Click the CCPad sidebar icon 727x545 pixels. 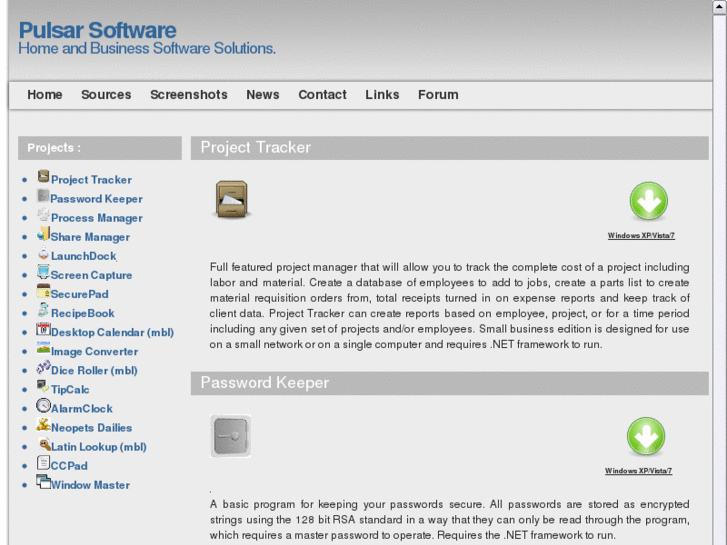point(43,462)
